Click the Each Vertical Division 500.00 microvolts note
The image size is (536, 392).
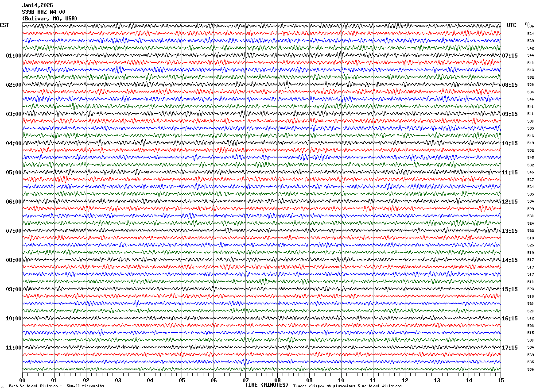click(x=56, y=386)
